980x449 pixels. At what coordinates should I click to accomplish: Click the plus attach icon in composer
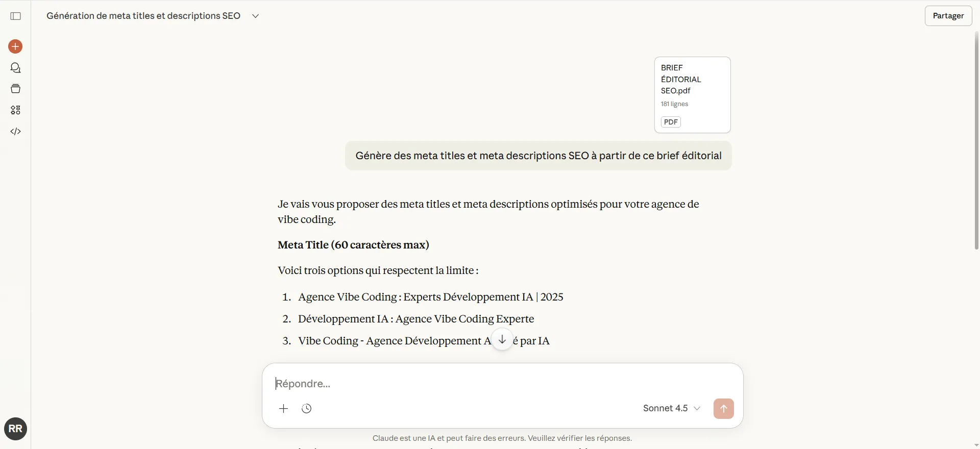coord(284,408)
